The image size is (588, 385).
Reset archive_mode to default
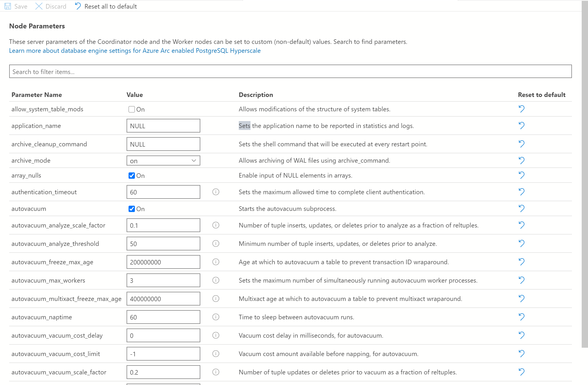point(521,160)
